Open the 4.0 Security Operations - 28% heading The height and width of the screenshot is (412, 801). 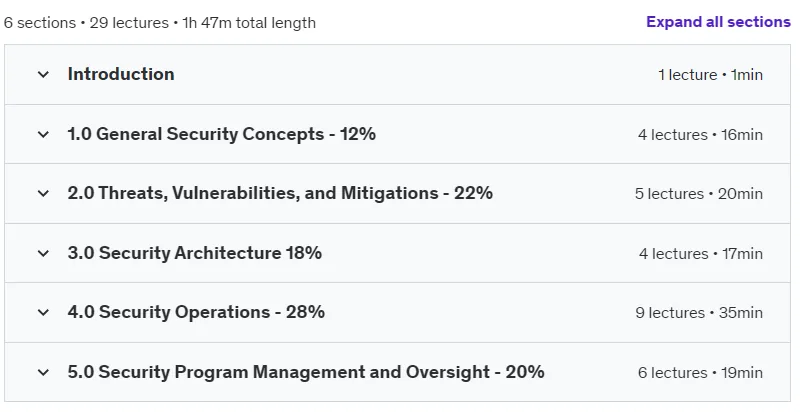point(196,312)
